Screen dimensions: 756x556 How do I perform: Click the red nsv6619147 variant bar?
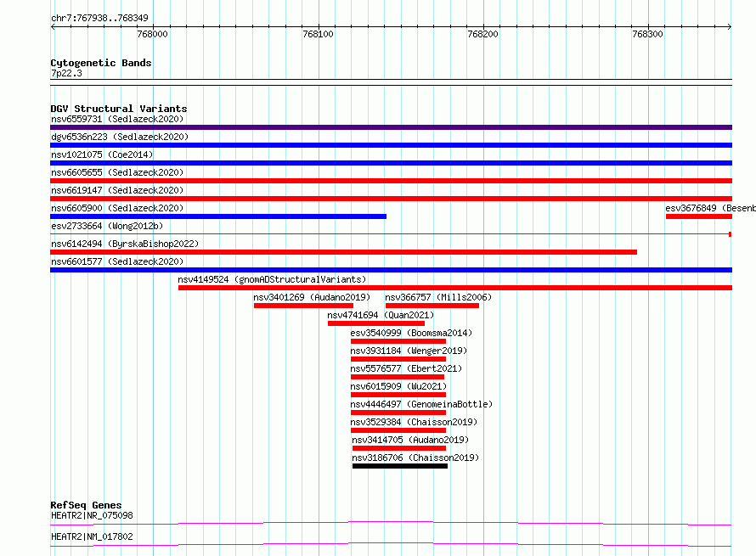pos(391,199)
